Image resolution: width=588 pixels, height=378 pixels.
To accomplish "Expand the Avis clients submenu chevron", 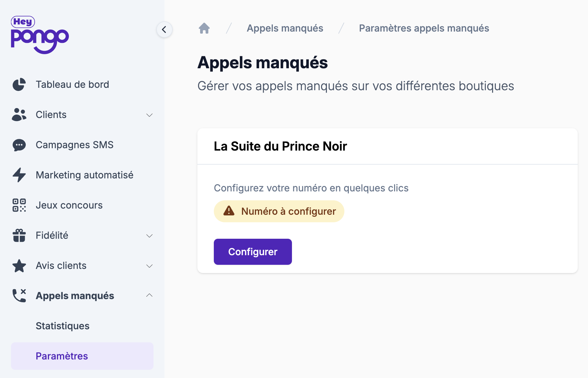I will [149, 266].
